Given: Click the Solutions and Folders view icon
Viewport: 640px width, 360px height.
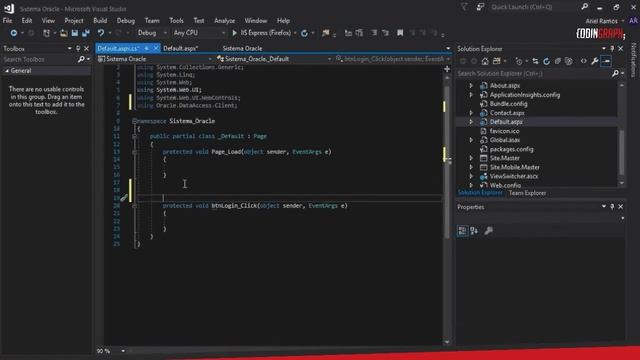Looking at the screenshot, I should pyautogui.click(x=496, y=61).
